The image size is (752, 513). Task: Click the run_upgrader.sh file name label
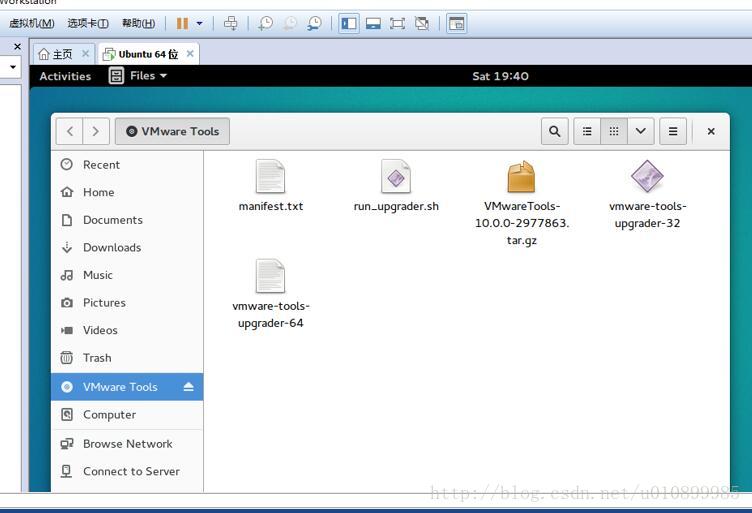(x=396, y=207)
